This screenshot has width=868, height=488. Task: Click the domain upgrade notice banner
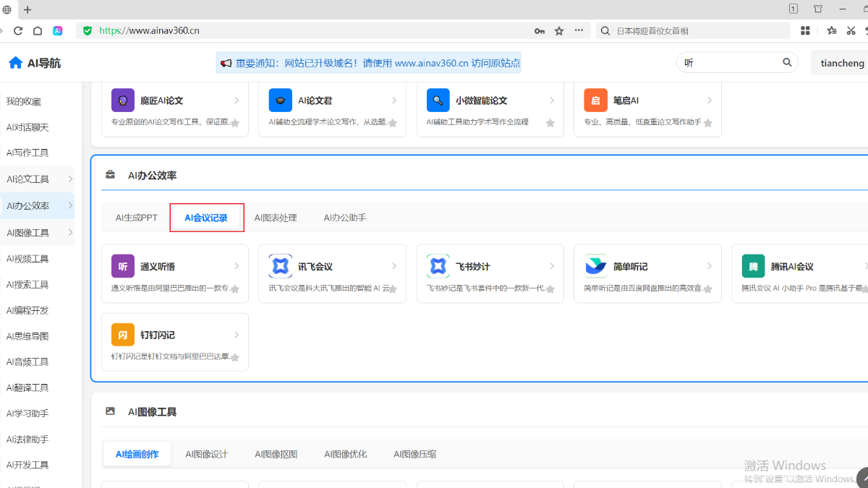pyautogui.click(x=369, y=63)
